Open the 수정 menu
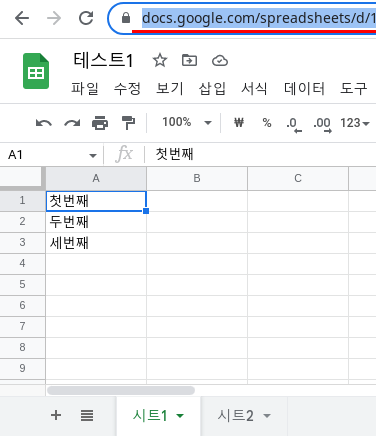 127,89
